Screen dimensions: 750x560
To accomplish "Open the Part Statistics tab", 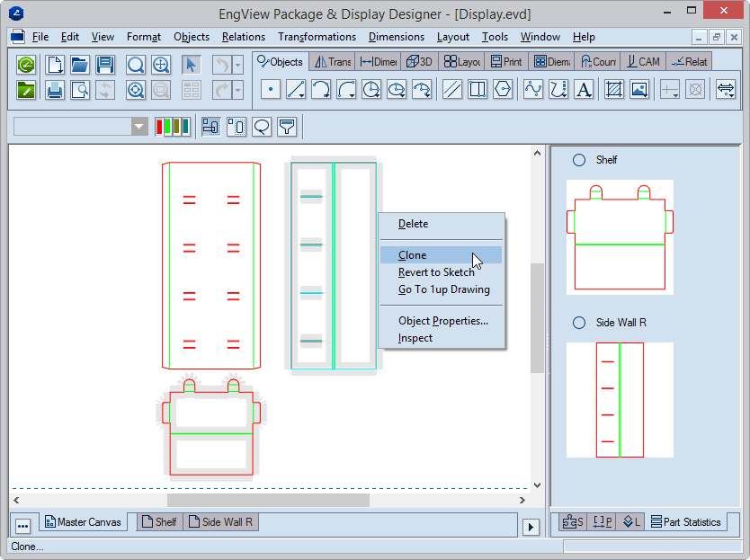I will [x=687, y=521].
